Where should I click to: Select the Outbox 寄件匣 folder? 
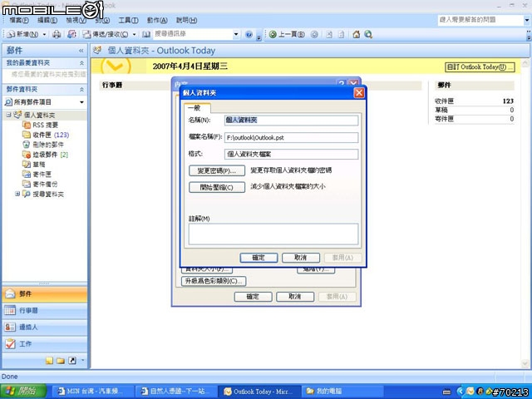[x=37, y=174]
